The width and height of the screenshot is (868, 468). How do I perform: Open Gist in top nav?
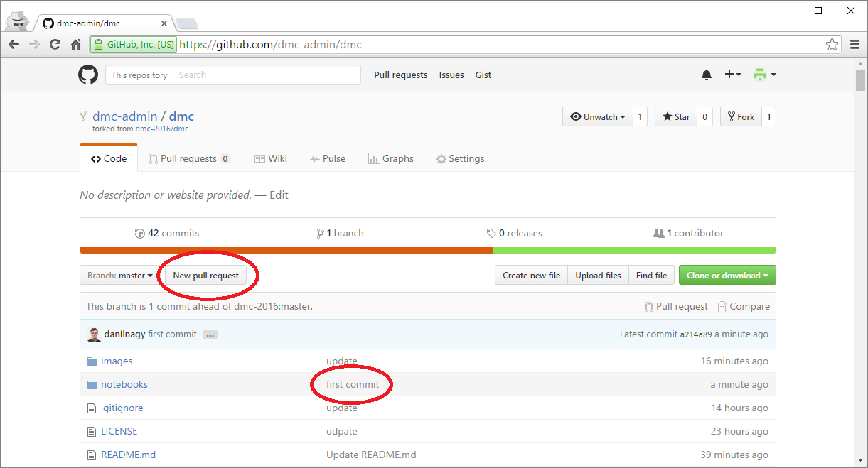click(x=483, y=75)
